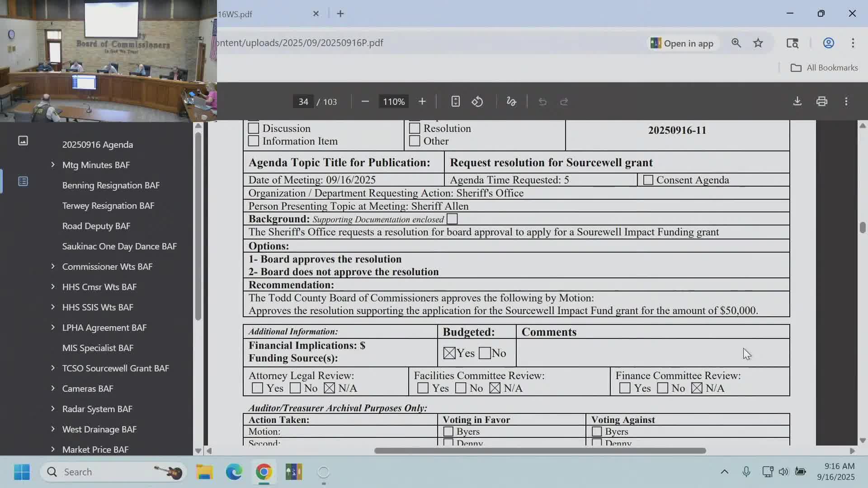Open the 20250916 Agenda outline item
The image size is (868, 488).
[98, 145]
